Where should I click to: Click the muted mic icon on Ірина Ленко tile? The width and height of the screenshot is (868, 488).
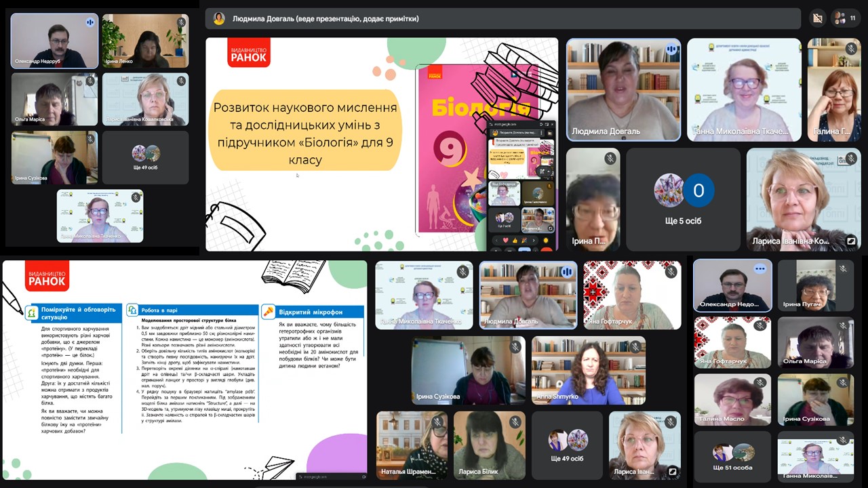pyautogui.click(x=181, y=22)
